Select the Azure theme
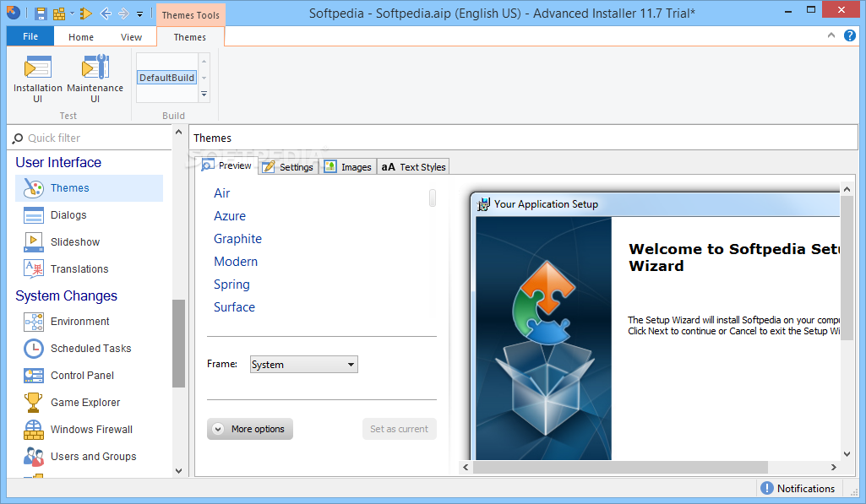Image resolution: width=866 pixels, height=504 pixels. point(230,216)
